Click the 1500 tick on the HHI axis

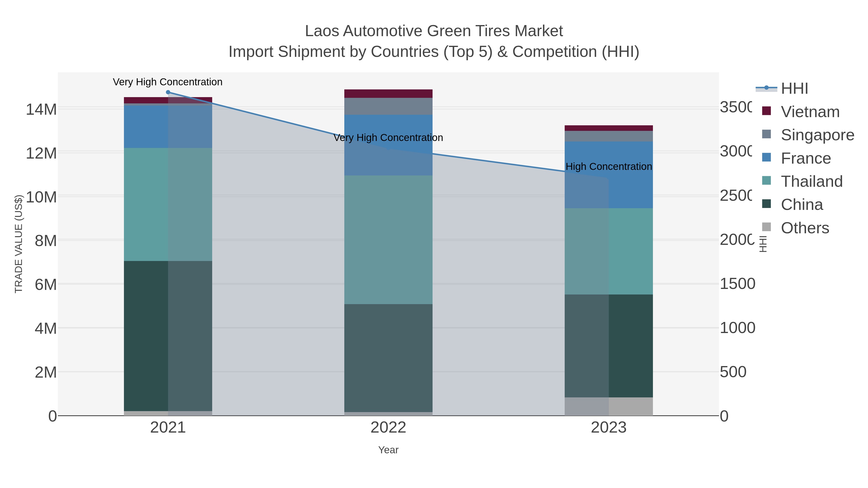pos(738,284)
